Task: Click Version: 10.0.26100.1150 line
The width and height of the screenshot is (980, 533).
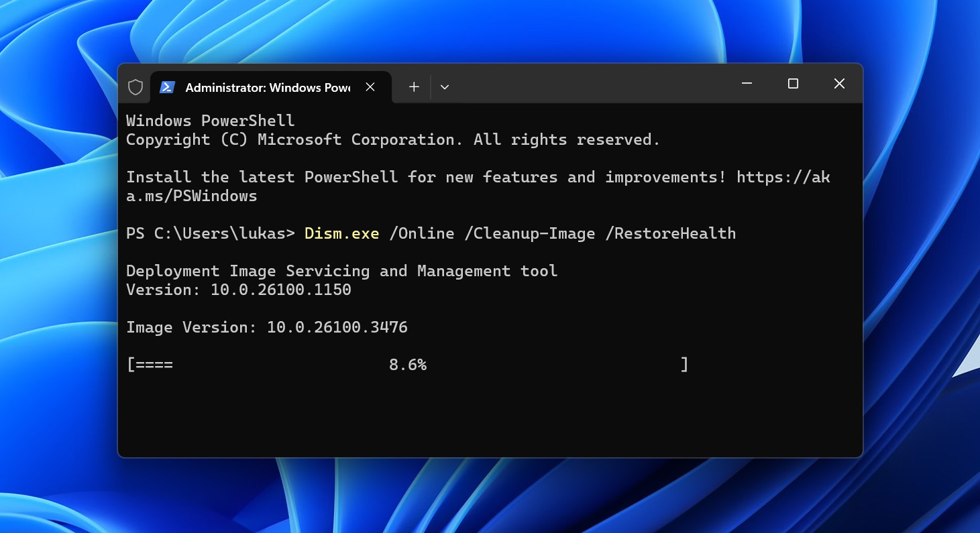Action: pos(239,290)
